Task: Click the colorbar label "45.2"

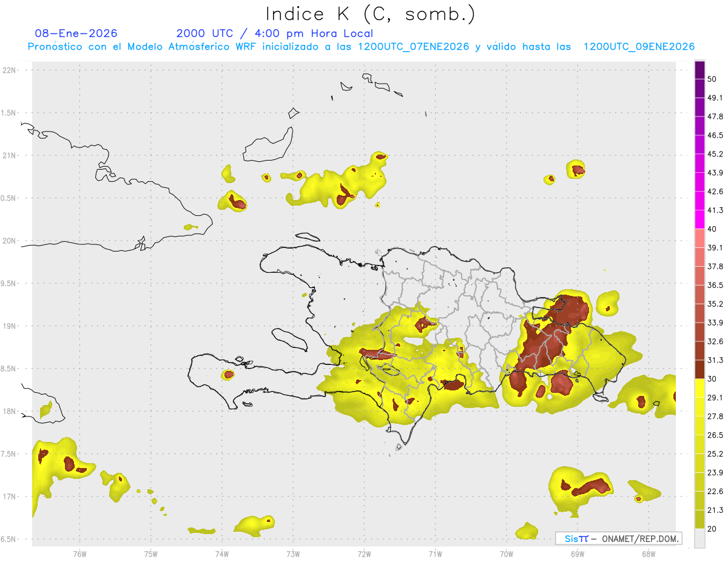Action: coord(715,154)
